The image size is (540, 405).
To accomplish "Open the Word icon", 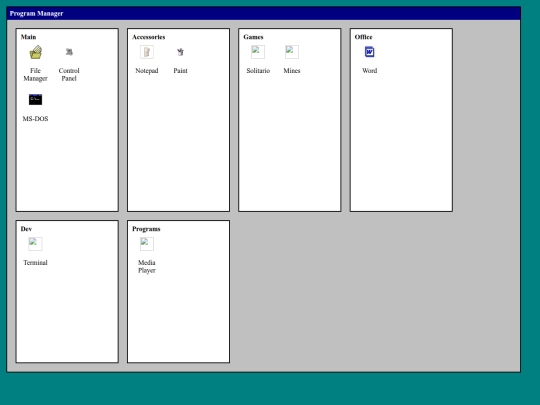I will pos(370,52).
